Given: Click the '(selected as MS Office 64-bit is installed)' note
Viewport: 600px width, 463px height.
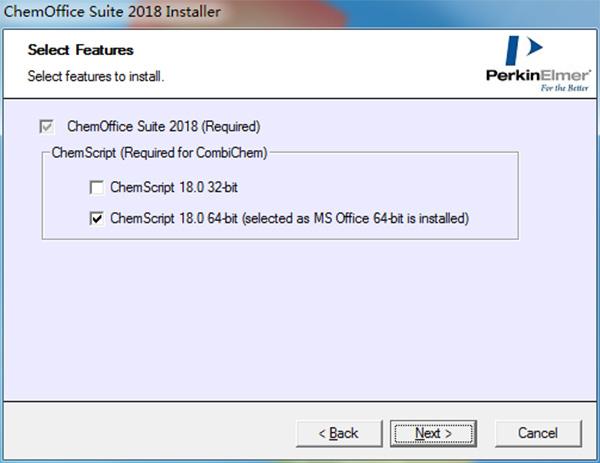Looking at the screenshot, I should tap(355, 218).
